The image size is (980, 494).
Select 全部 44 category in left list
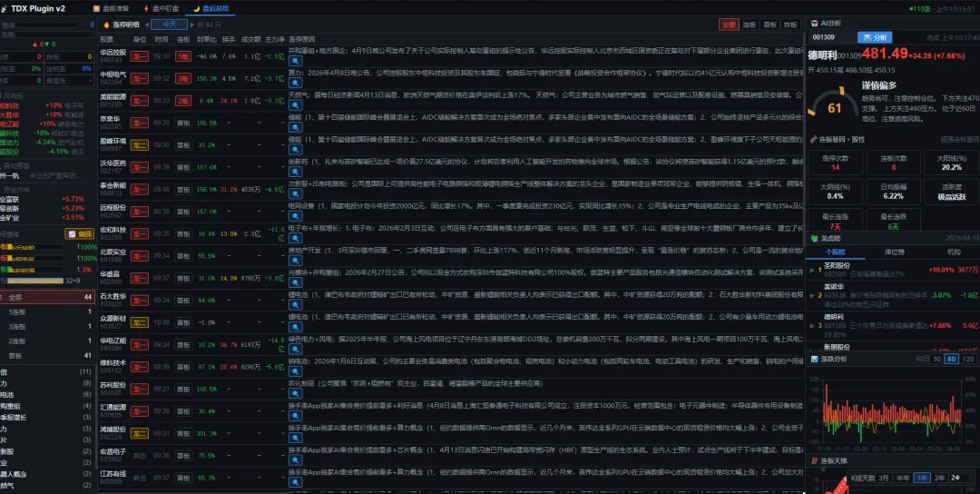click(47, 297)
